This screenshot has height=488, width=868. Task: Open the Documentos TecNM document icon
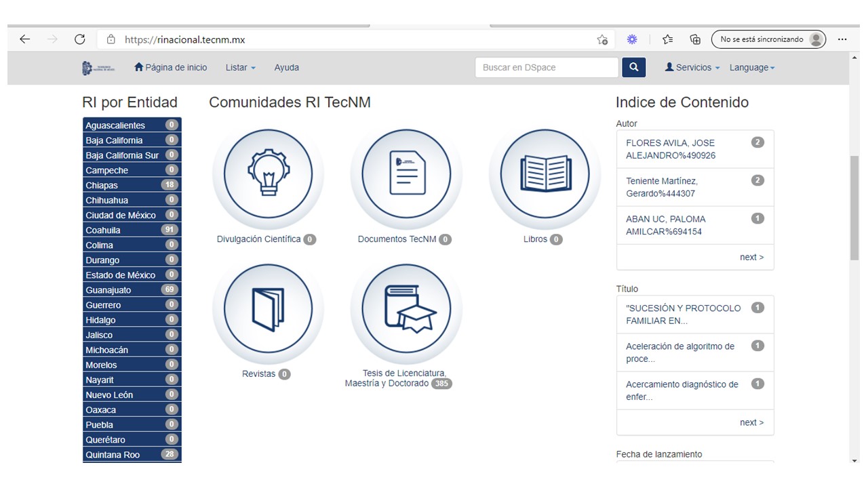point(406,174)
